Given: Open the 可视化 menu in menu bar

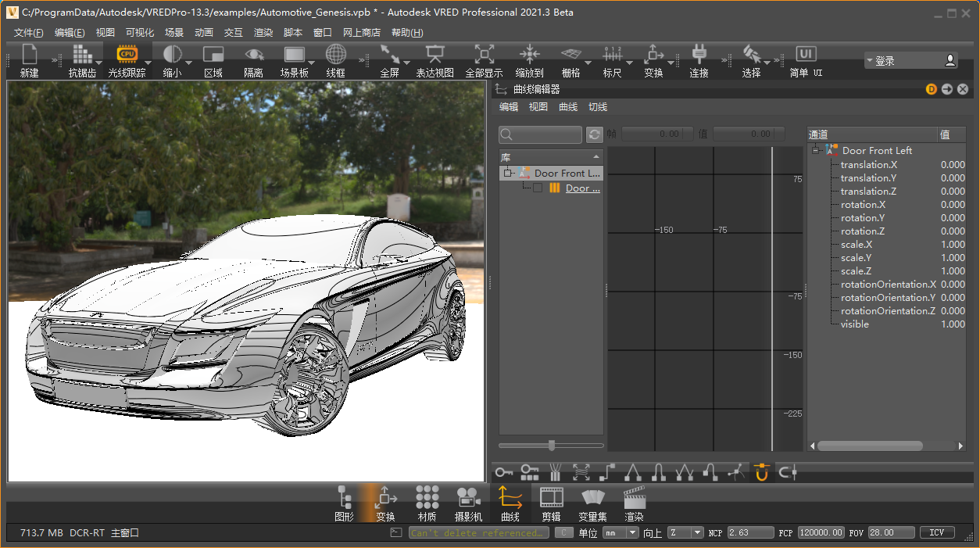Looking at the screenshot, I should (x=140, y=33).
